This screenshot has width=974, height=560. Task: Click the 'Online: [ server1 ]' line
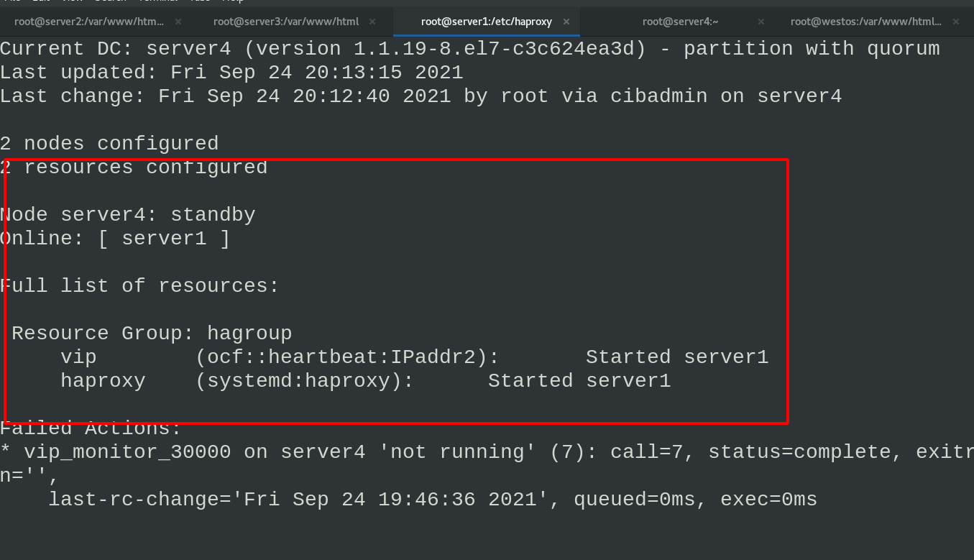click(115, 239)
